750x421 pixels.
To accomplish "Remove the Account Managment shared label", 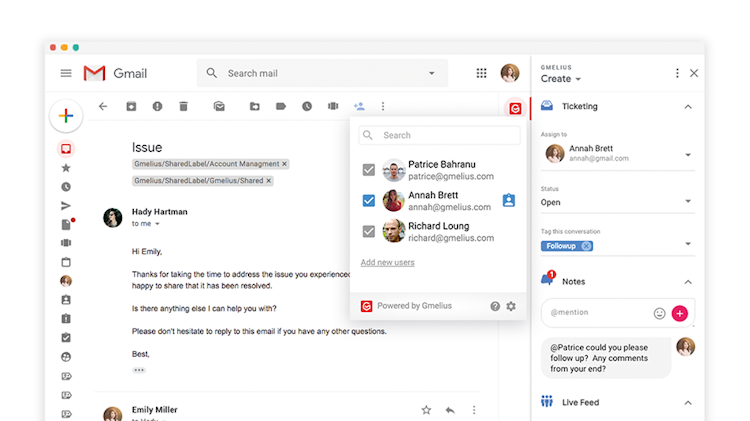I will click(x=284, y=164).
